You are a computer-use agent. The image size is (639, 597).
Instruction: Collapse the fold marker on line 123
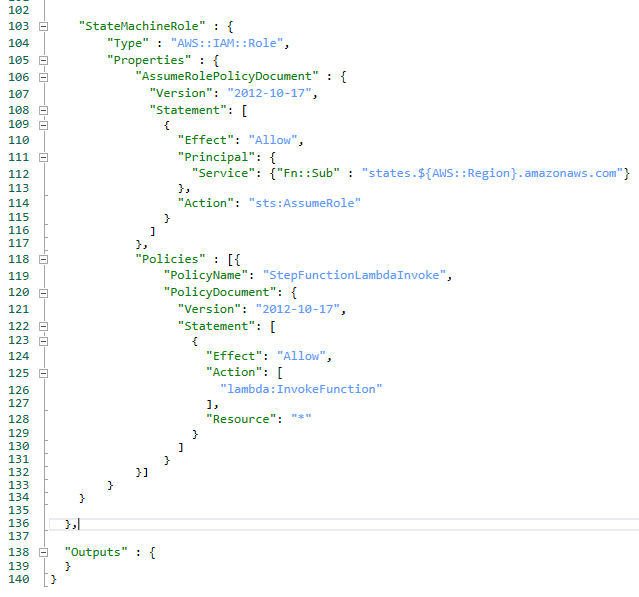point(44,341)
